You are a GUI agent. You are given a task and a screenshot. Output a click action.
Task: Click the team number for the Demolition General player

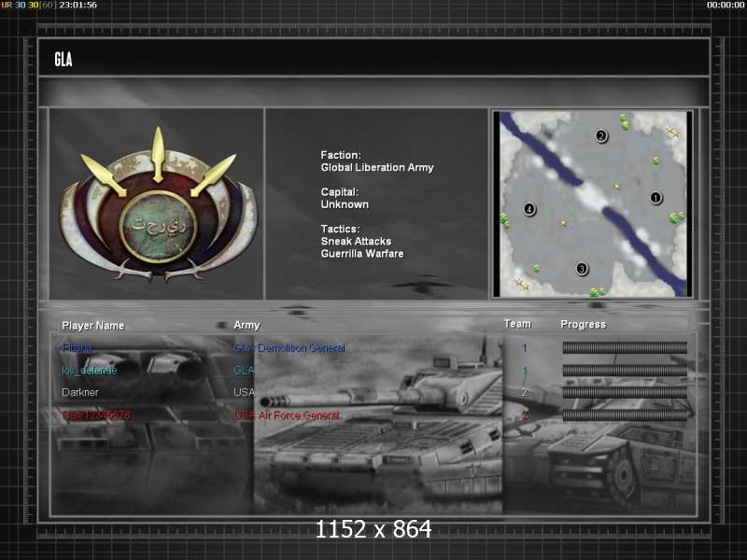pyautogui.click(x=525, y=348)
